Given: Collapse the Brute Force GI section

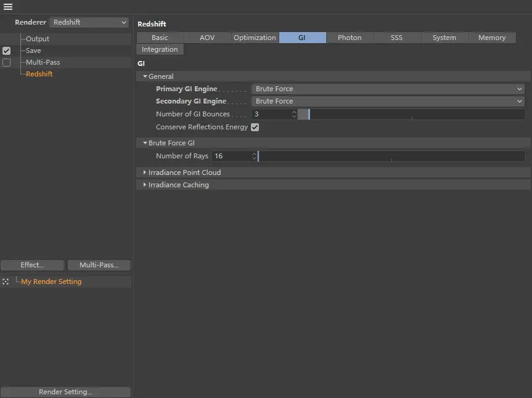Looking at the screenshot, I should (x=144, y=142).
